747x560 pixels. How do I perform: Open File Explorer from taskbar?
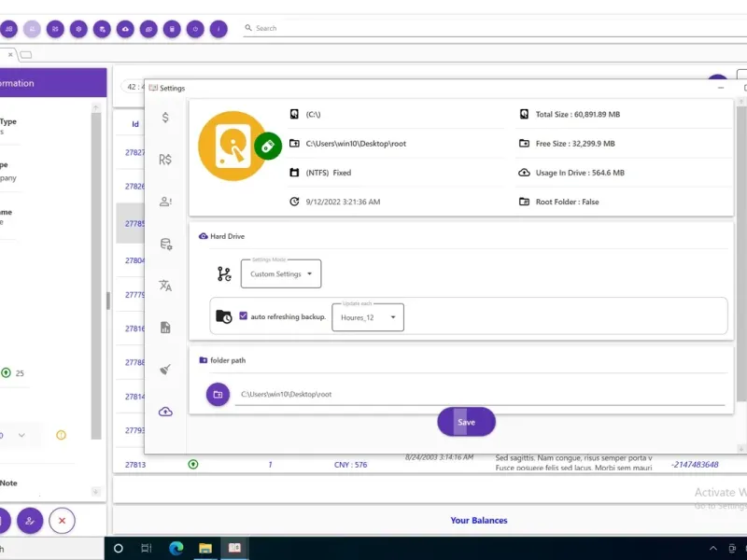click(205, 549)
